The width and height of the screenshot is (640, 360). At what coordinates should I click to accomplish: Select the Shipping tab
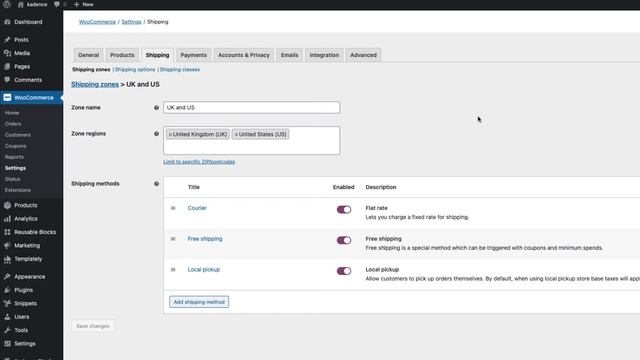(x=157, y=55)
